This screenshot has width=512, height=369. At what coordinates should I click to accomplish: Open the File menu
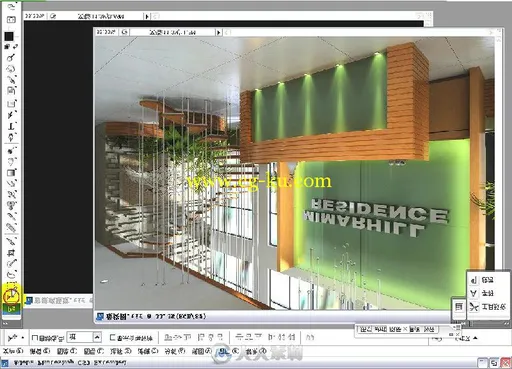pyautogui.click(x=12, y=351)
